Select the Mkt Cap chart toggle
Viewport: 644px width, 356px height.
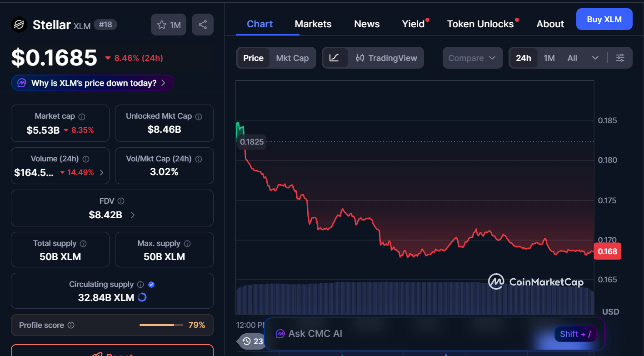point(292,58)
